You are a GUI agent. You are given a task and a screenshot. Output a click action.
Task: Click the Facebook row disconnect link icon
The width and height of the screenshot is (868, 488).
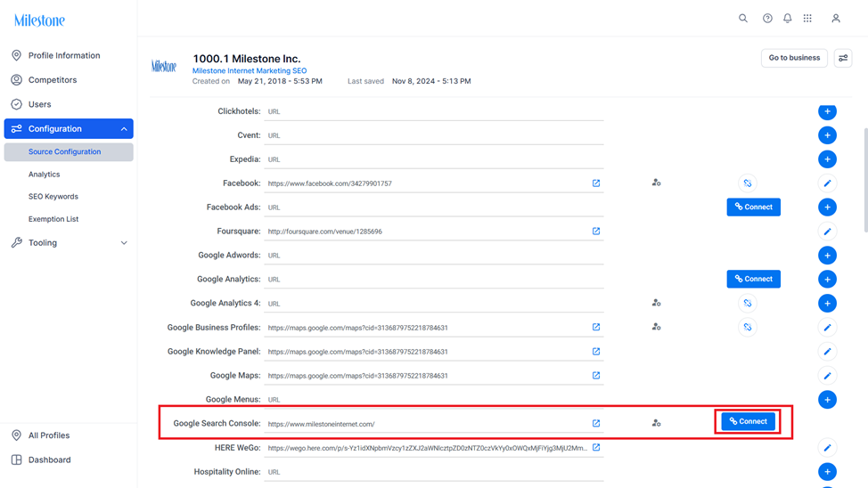pos(748,183)
